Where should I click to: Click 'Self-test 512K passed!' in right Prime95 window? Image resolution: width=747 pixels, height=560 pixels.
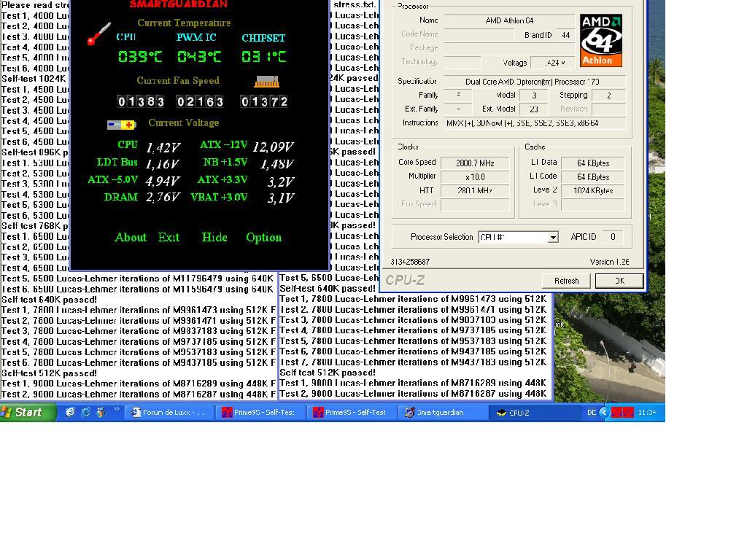328,373
